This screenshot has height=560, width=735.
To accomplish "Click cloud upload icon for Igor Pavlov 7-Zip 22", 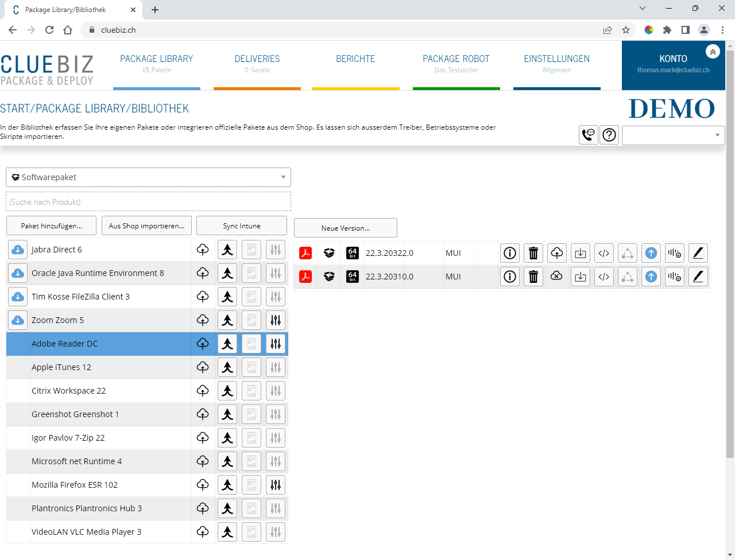I will coord(203,438).
